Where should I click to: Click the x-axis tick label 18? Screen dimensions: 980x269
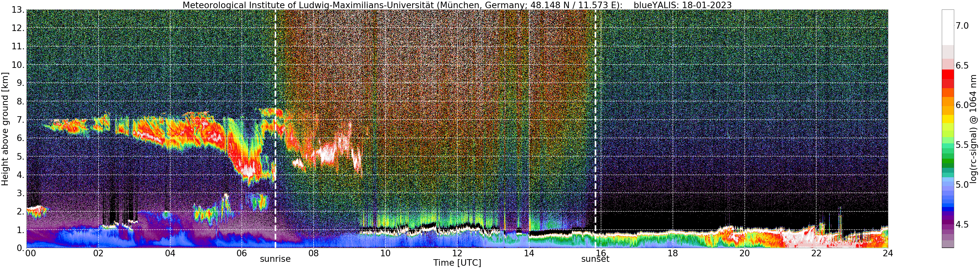pyautogui.click(x=673, y=253)
